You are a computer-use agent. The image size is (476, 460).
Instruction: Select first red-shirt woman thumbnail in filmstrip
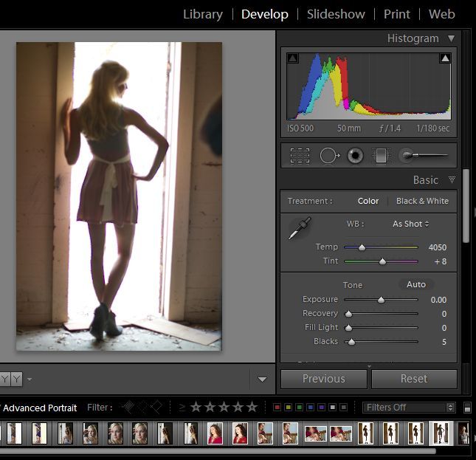point(215,433)
